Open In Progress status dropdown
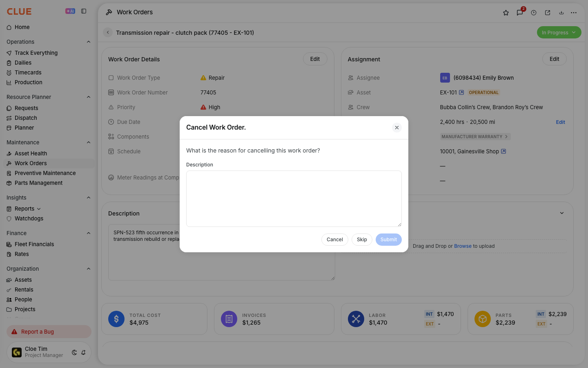588x368 pixels. [559, 32]
